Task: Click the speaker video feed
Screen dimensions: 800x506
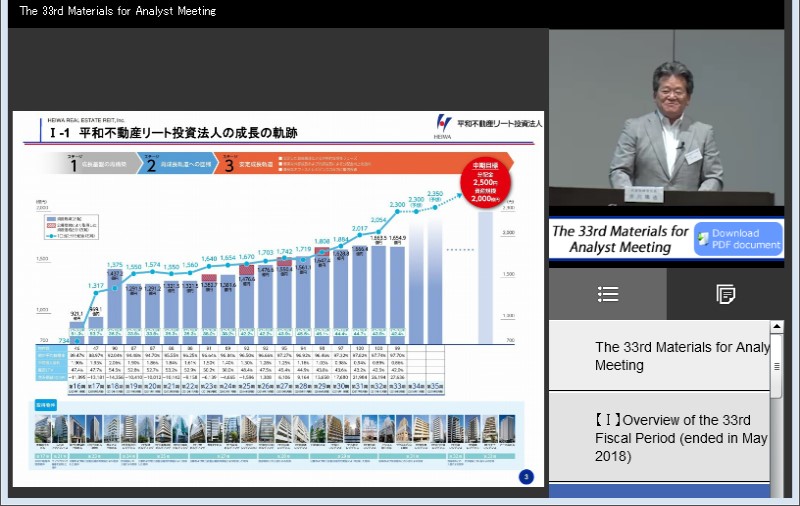Action: coord(666,117)
